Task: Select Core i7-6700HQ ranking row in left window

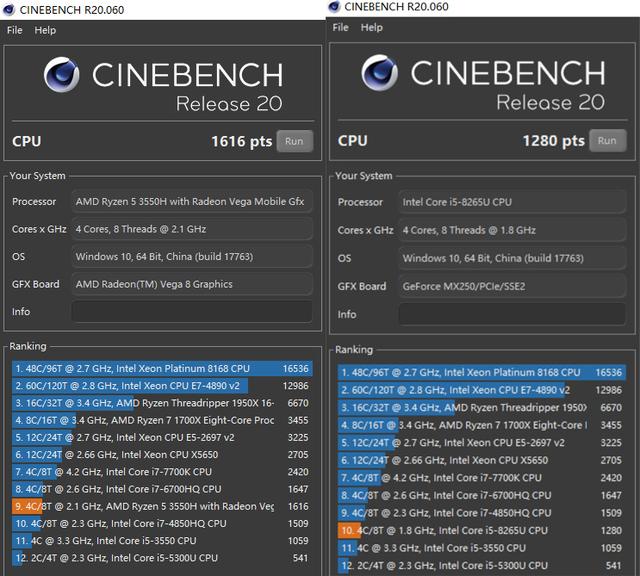Action: coord(162,489)
